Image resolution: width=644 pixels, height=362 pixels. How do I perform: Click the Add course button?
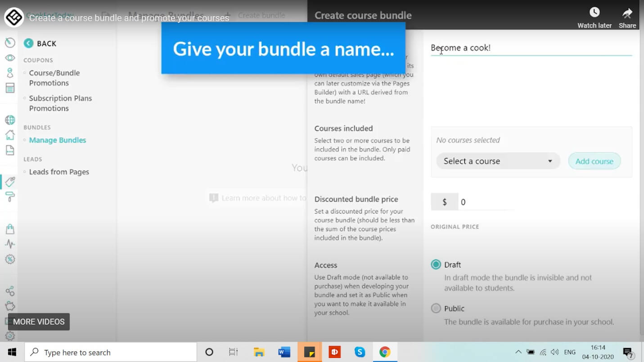tap(594, 161)
